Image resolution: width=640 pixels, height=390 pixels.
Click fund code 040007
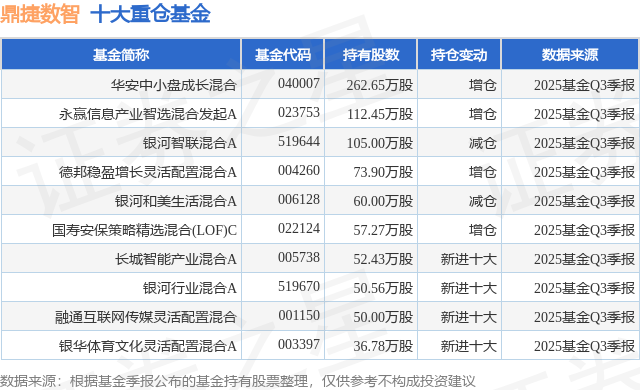click(299, 83)
